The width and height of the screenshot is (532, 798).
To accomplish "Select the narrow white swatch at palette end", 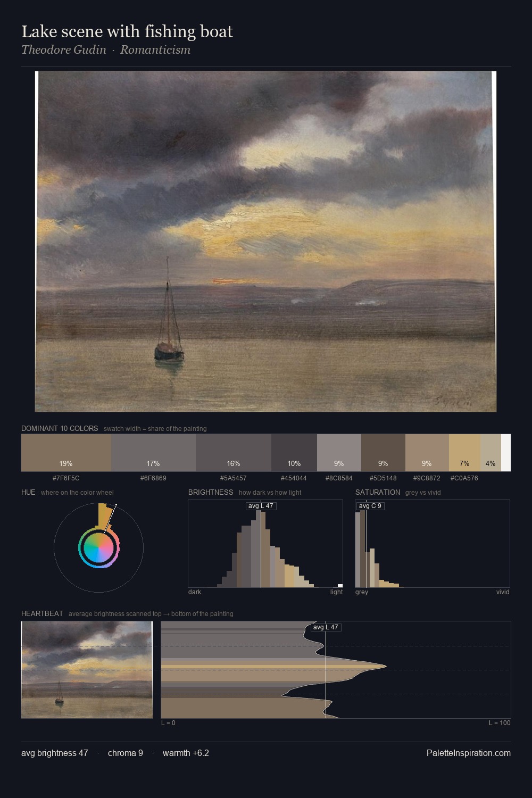I will tap(506, 453).
